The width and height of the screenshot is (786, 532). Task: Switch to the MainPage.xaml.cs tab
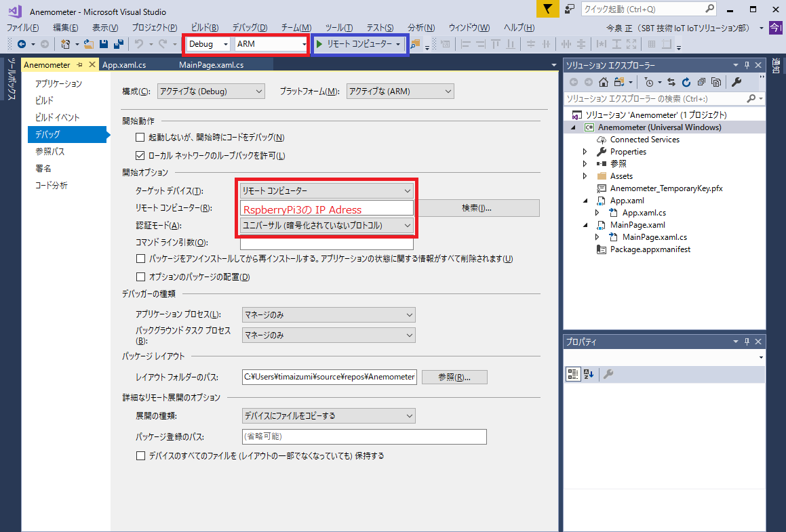click(x=211, y=65)
